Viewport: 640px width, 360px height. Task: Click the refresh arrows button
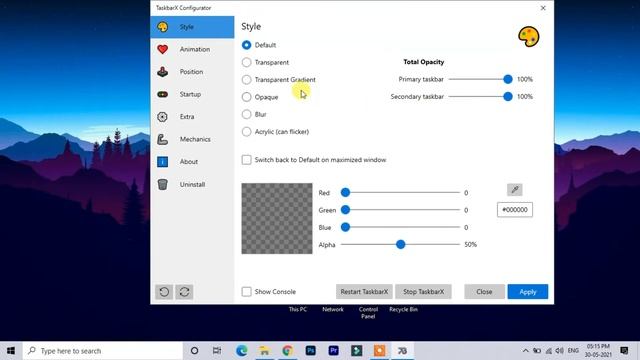click(x=184, y=292)
